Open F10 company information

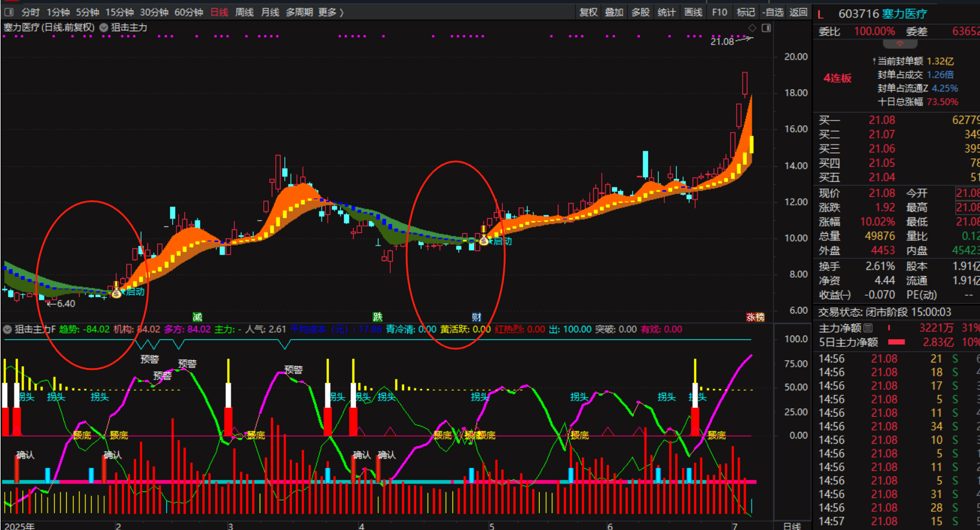(x=719, y=12)
